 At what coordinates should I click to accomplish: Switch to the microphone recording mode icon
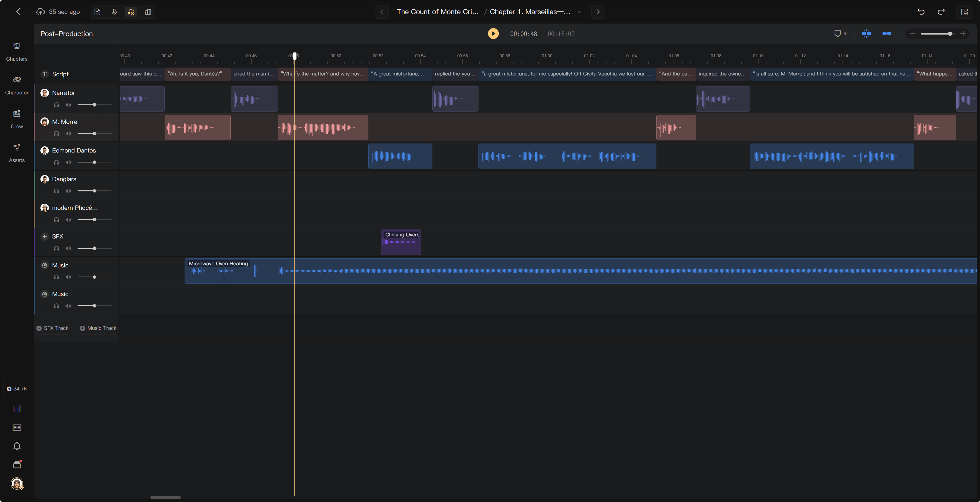coord(114,12)
